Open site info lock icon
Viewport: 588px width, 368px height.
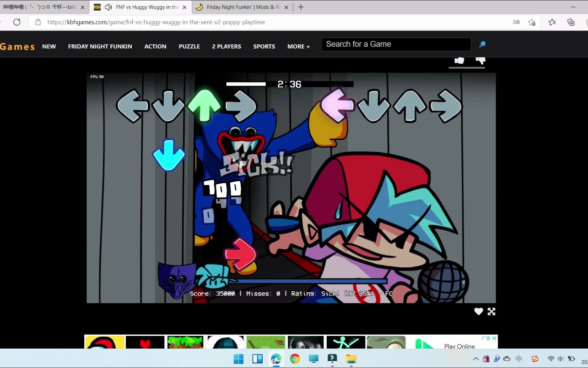(38, 22)
